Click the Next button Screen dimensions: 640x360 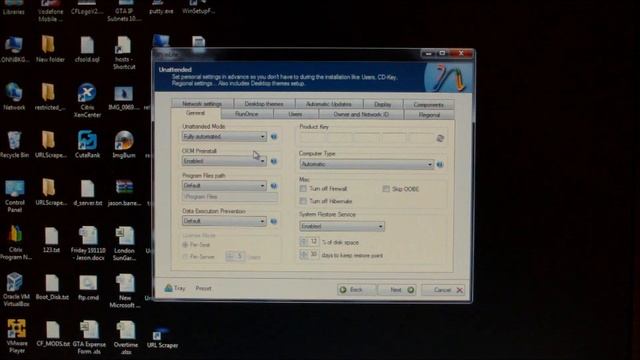(x=396, y=290)
